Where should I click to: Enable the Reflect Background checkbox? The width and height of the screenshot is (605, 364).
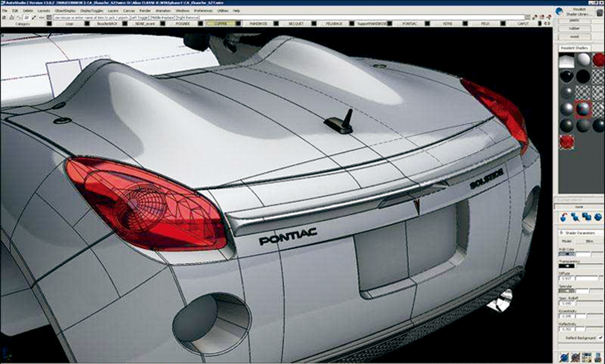tap(600, 338)
